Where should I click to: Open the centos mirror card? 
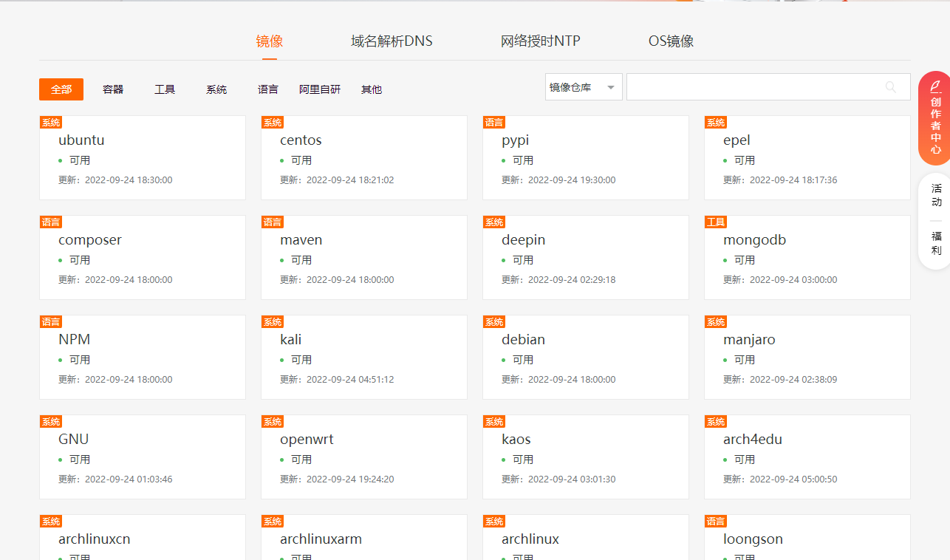tap(364, 157)
